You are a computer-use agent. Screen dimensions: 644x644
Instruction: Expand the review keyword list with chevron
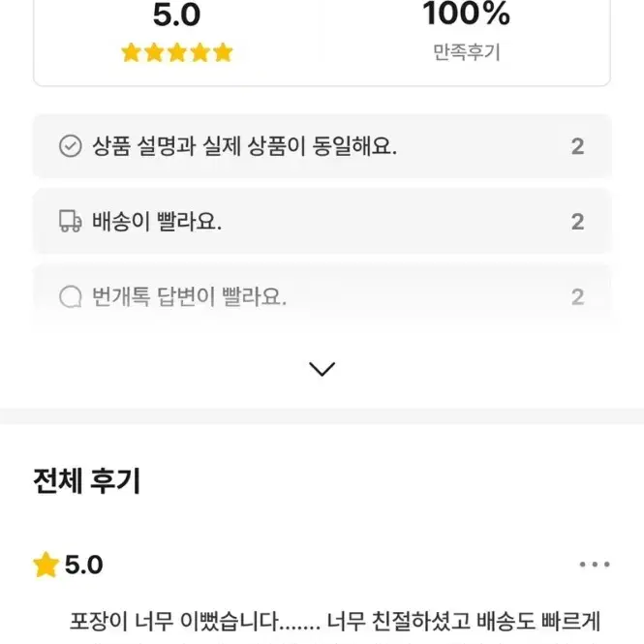pyautogui.click(x=322, y=369)
